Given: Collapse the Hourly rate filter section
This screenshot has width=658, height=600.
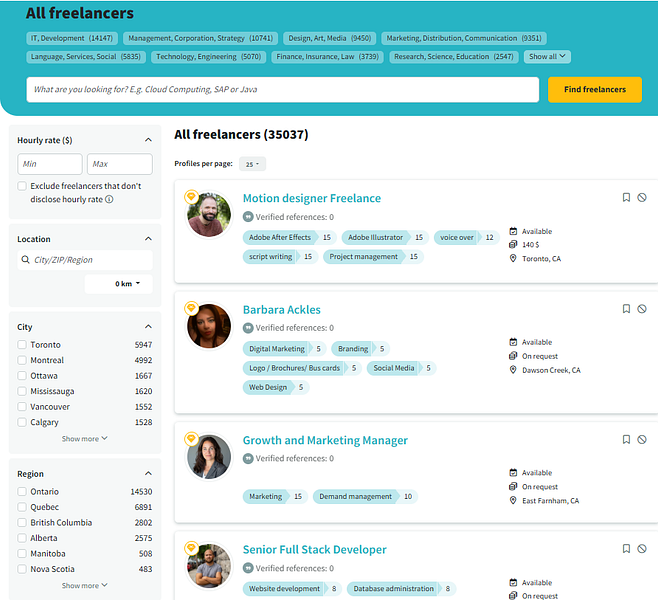Looking at the screenshot, I should [x=148, y=140].
